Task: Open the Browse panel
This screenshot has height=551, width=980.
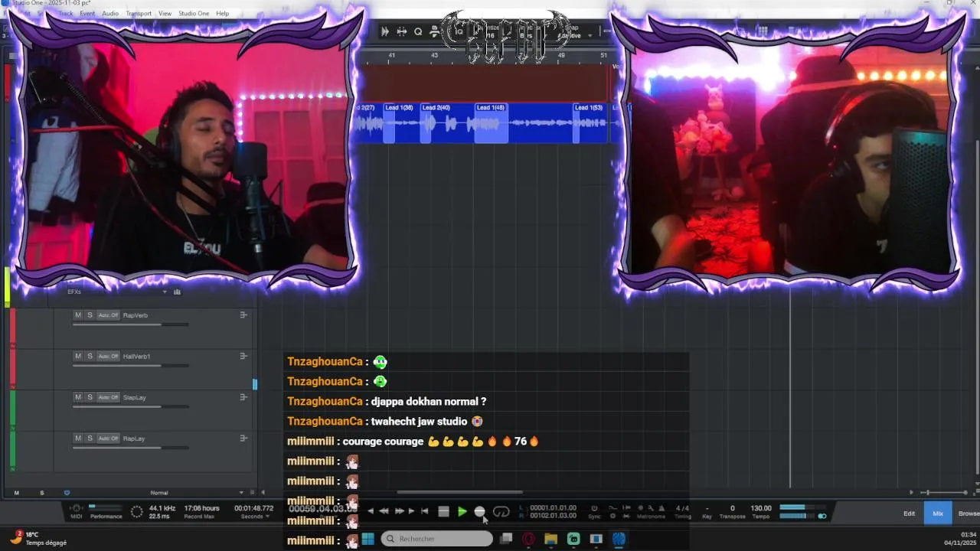Action: click(968, 514)
